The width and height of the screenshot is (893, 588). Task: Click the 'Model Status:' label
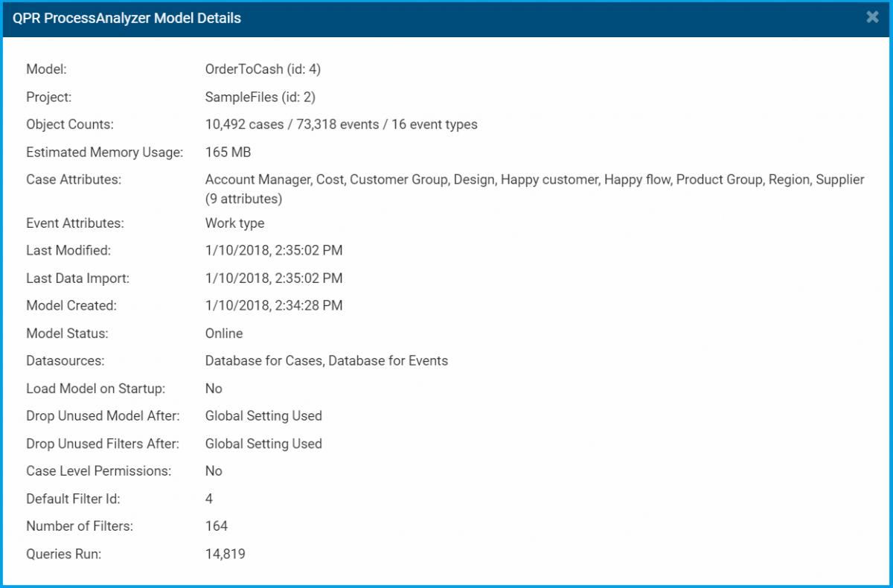67,333
